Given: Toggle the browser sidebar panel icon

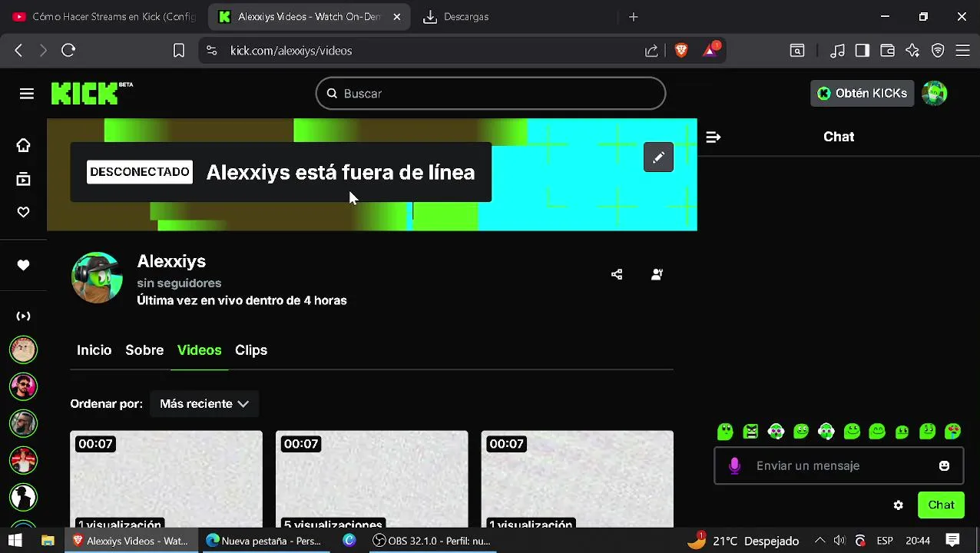Looking at the screenshot, I should point(862,51).
